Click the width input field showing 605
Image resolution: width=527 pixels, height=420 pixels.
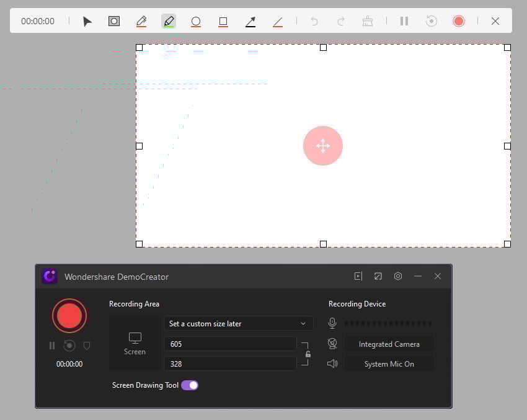229,344
